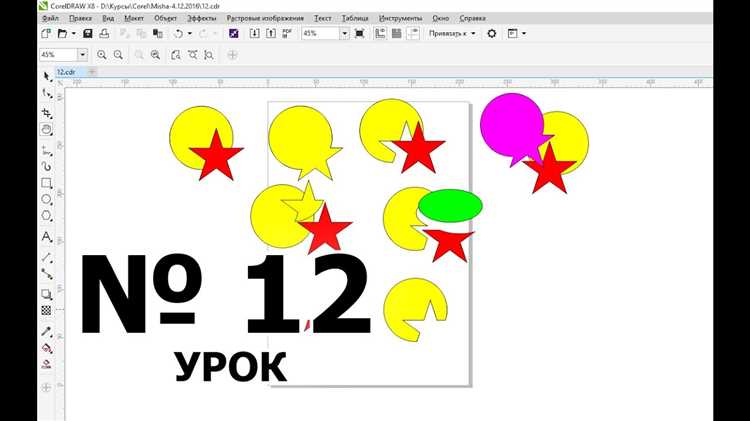Open the Справка menu
750x421 pixels.
[472, 18]
